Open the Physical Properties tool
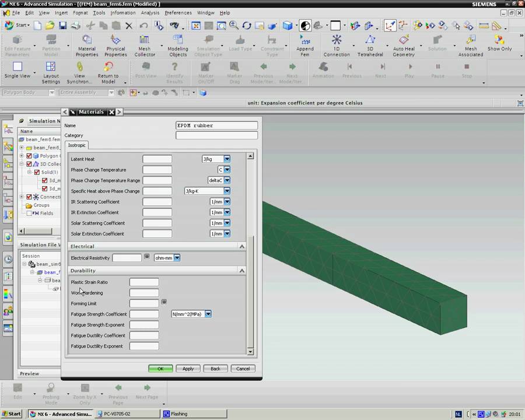Screen dimensions: 525x420 pos(116,46)
